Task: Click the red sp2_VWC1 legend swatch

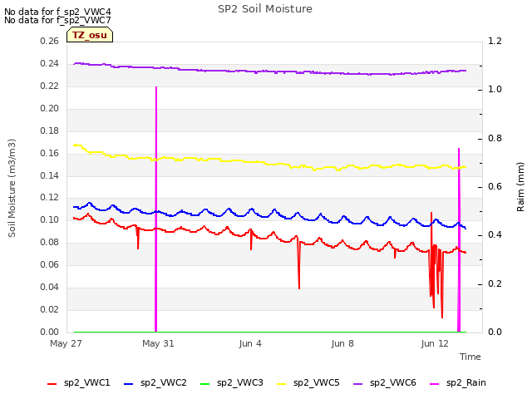Action: click(x=52, y=384)
